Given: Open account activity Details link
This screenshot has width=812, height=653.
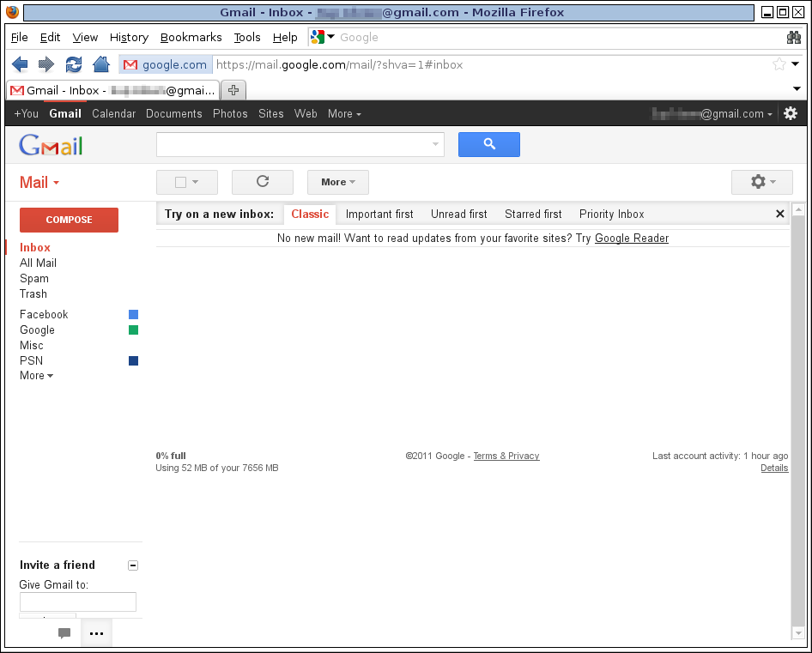Looking at the screenshot, I should click(774, 469).
